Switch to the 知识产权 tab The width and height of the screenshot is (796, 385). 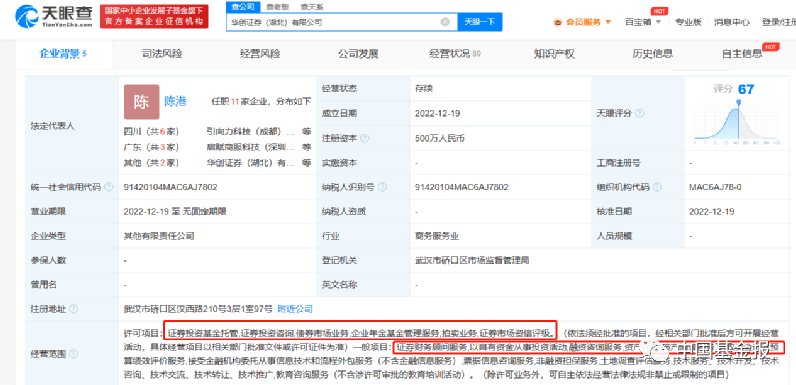point(554,54)
